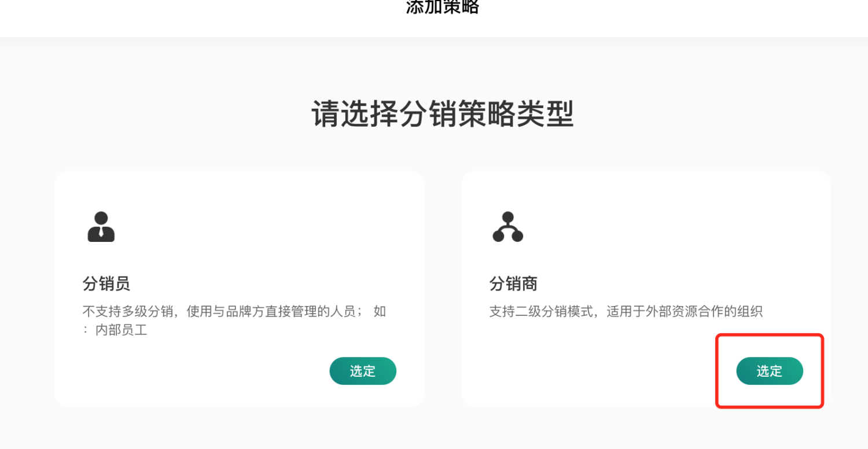Click the 分销员 card title text

click(x=106, y=284)
